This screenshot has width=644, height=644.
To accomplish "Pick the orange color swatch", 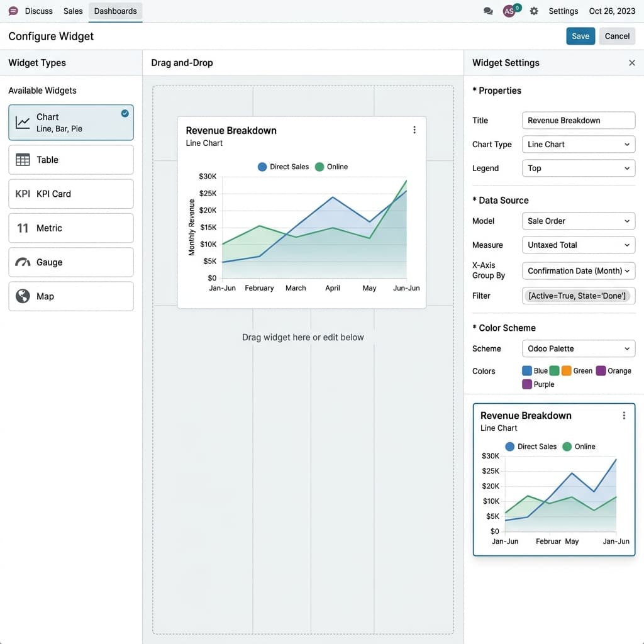I will [567, 371].
